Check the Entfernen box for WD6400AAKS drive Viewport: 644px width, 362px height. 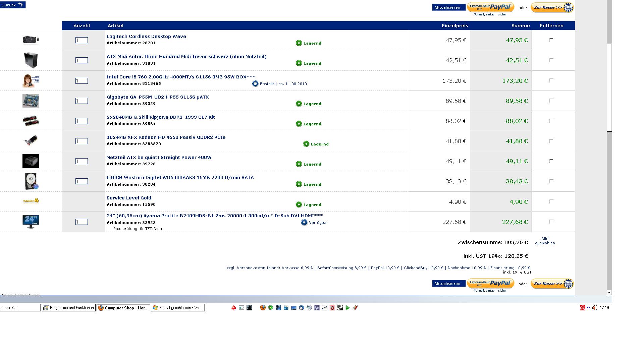pos(551,181)
